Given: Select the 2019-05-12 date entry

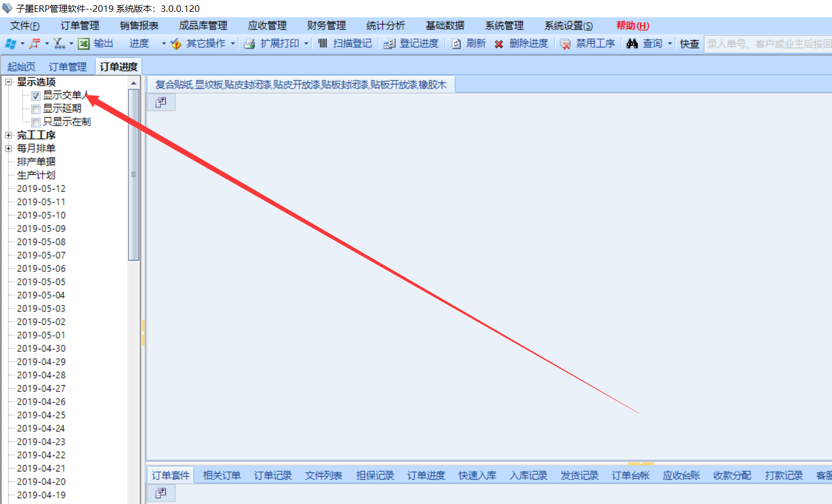Looking at the screenshot, I should click(41, 188).
